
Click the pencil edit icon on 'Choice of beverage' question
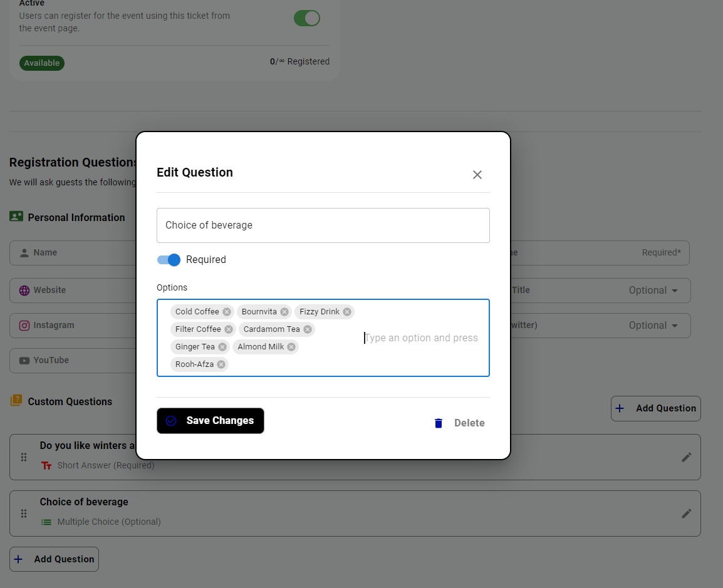tap(686, 513)
